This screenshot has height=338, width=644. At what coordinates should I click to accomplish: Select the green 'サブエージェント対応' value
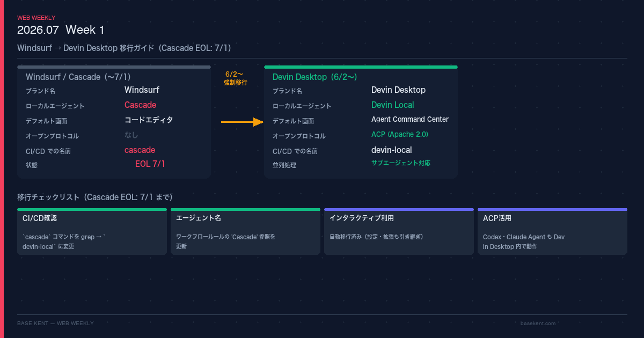(x=401, y=163)
